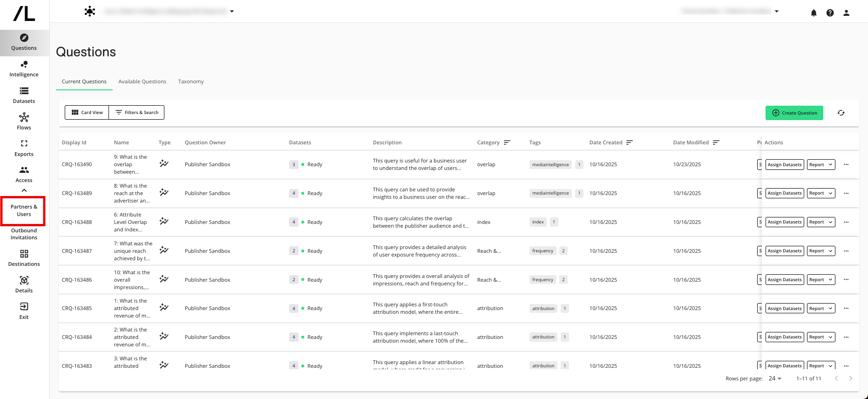Image resolution: width=868 pixels, height=399 pixels.
Task: Assign Datasets for CRQ-163488
Action: point(785,222)
